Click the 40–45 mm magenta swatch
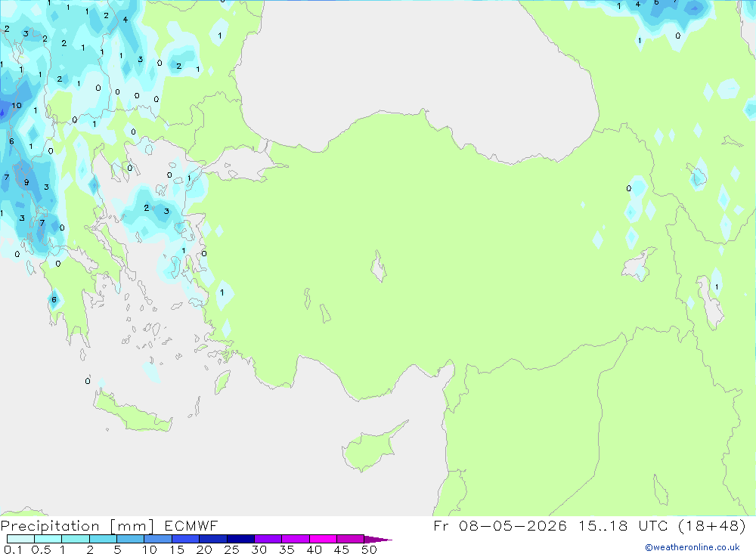 [323, 539]
